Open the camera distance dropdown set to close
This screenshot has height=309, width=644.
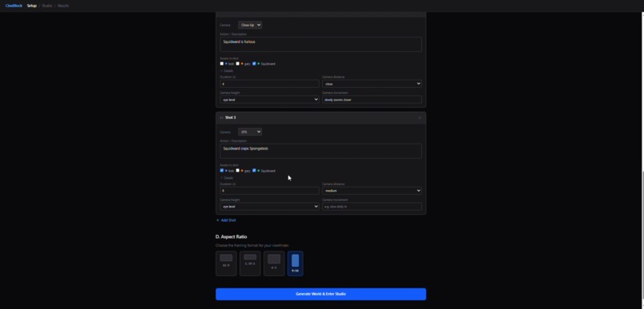[372, 84]
